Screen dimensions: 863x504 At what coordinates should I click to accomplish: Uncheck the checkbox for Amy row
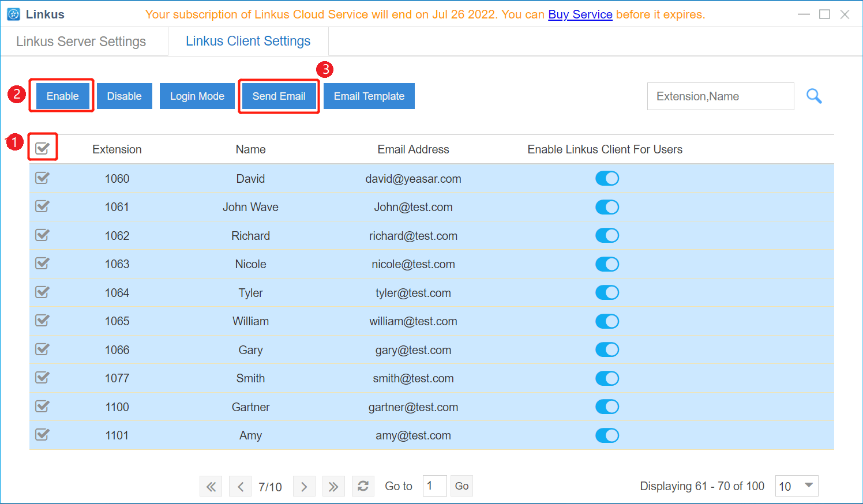click(42, 434)
